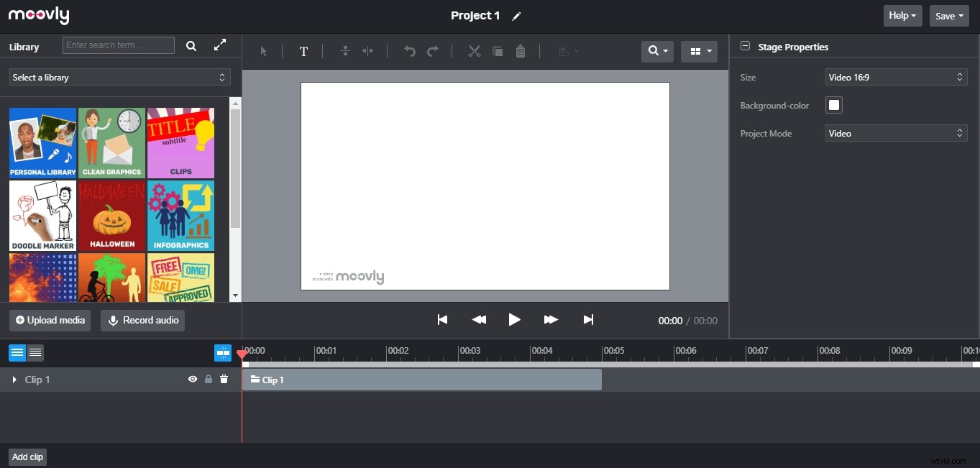Viewport: 980px width, 468px height.
Task: Click the Undo icon
Action: click(x=409, y=51)
